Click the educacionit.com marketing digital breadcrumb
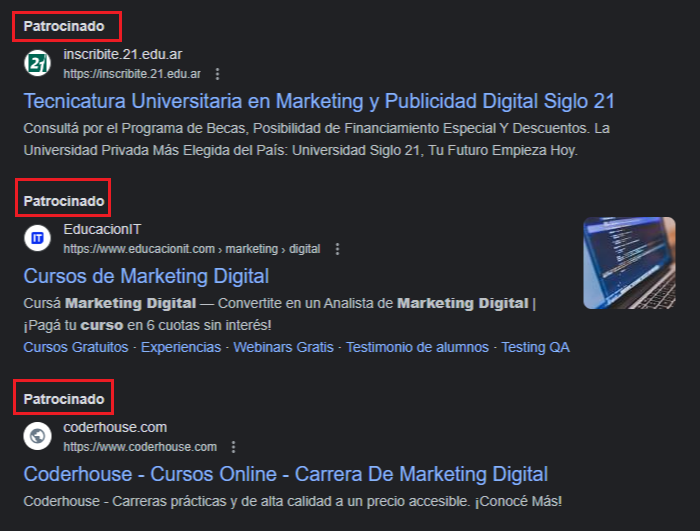 tap(192, 249)
